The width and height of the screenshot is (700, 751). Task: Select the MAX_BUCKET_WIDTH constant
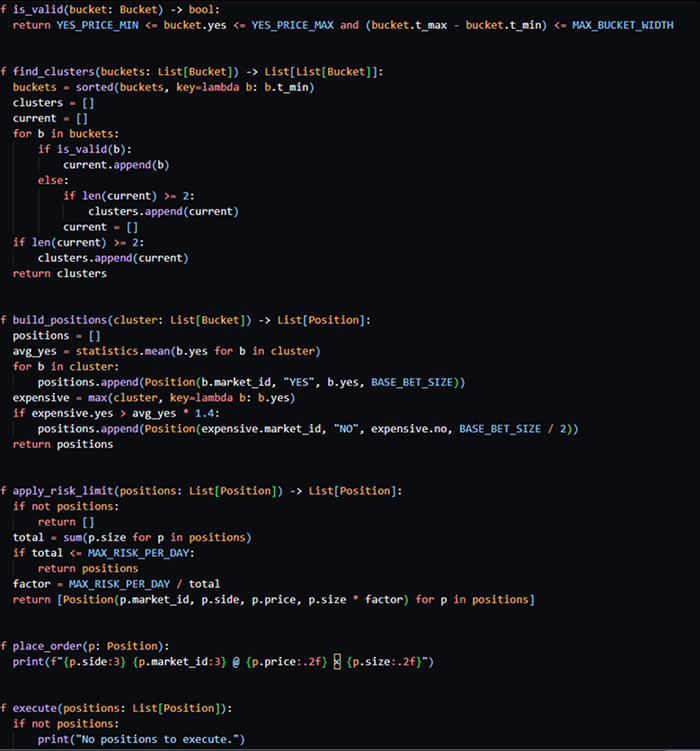622,25
